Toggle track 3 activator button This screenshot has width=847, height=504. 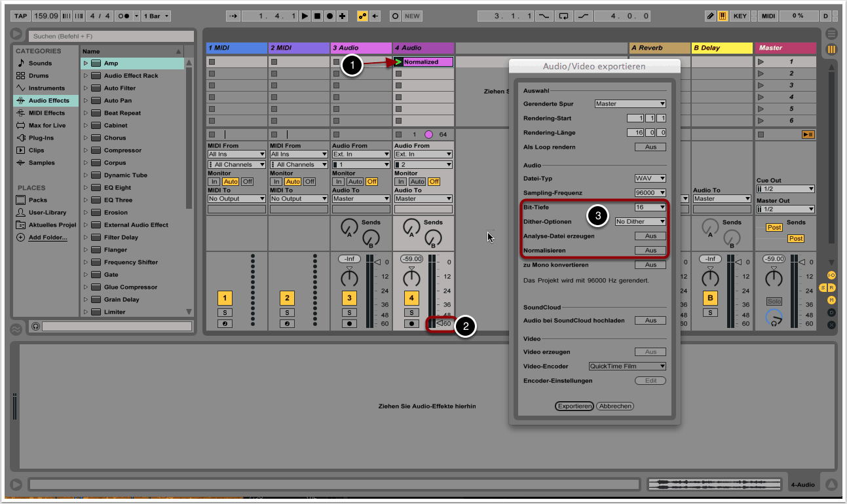(349, 298)
